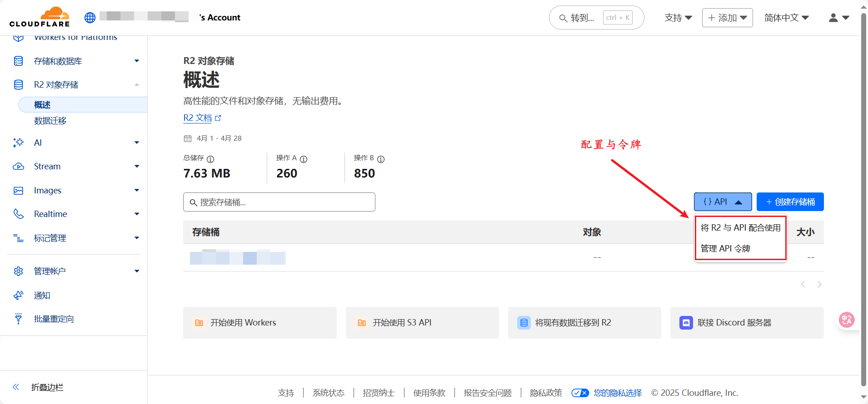The height and width of the screenshot is (404, 868).
Task: Click the 标记管理 tag icon
Action: tap(18, 238)
